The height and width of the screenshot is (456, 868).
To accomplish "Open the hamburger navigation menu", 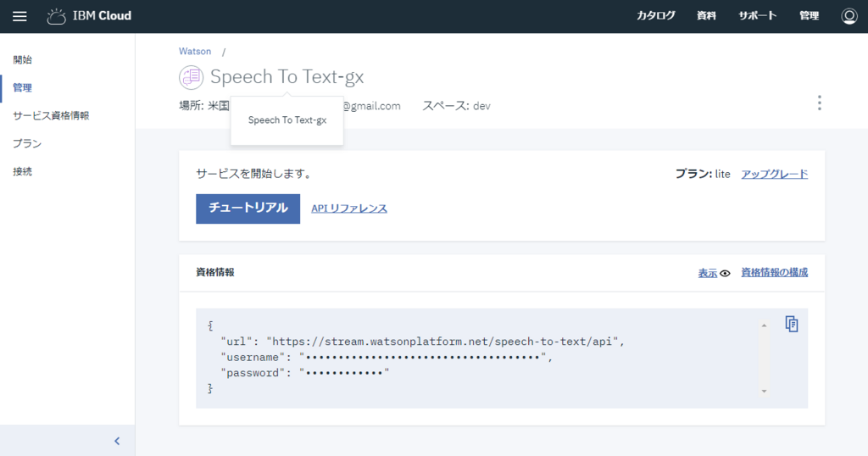I will click(19, 16).
